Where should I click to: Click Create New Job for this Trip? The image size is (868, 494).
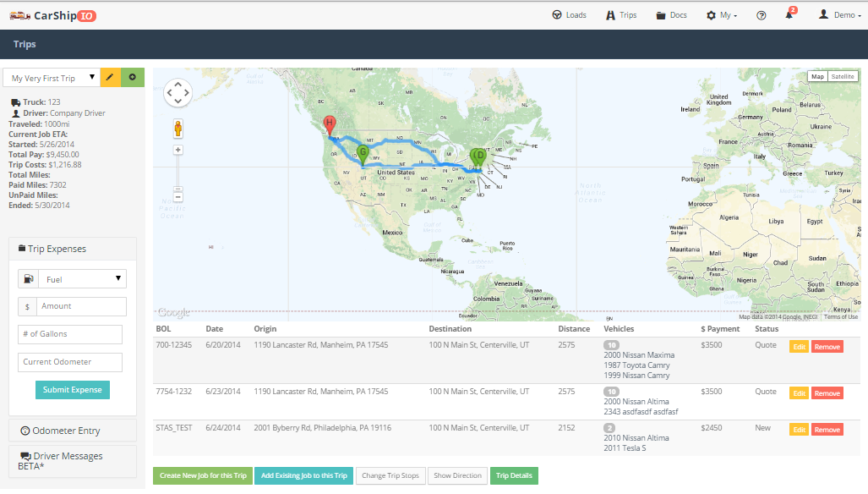pos(203,475)
